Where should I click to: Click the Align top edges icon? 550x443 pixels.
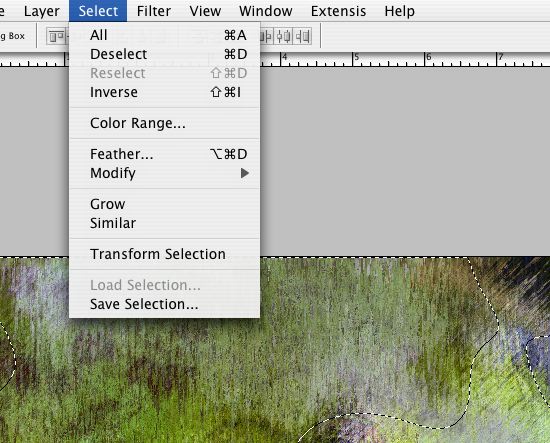pos(56,36)
